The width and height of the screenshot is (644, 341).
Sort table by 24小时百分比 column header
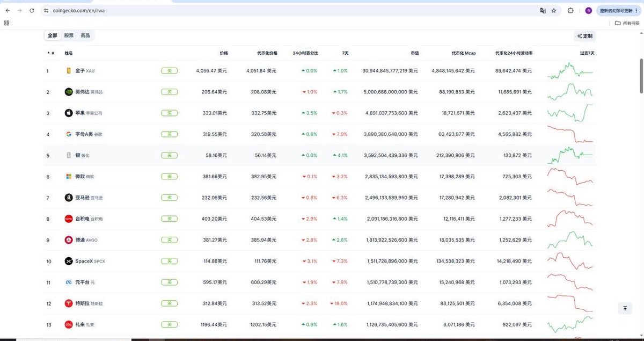(x=305, y=53)
